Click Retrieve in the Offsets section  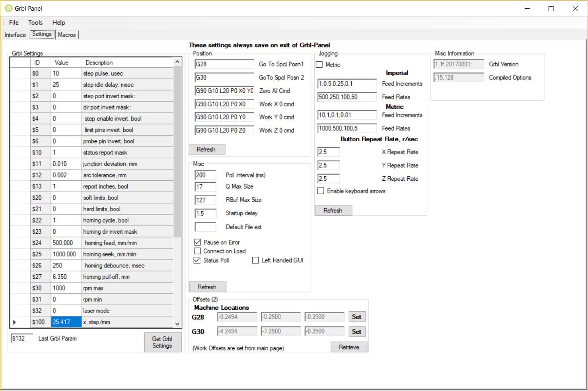349,347
